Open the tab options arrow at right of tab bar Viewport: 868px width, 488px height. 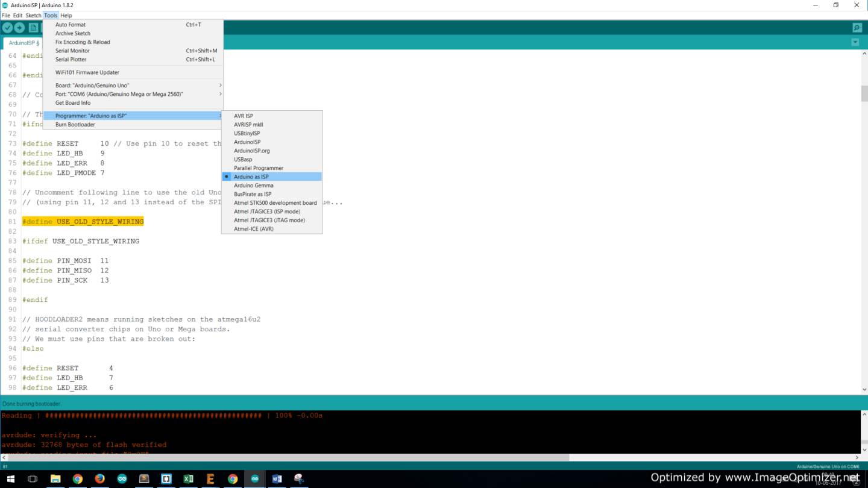pyautogui.click(x=855, y=42)
